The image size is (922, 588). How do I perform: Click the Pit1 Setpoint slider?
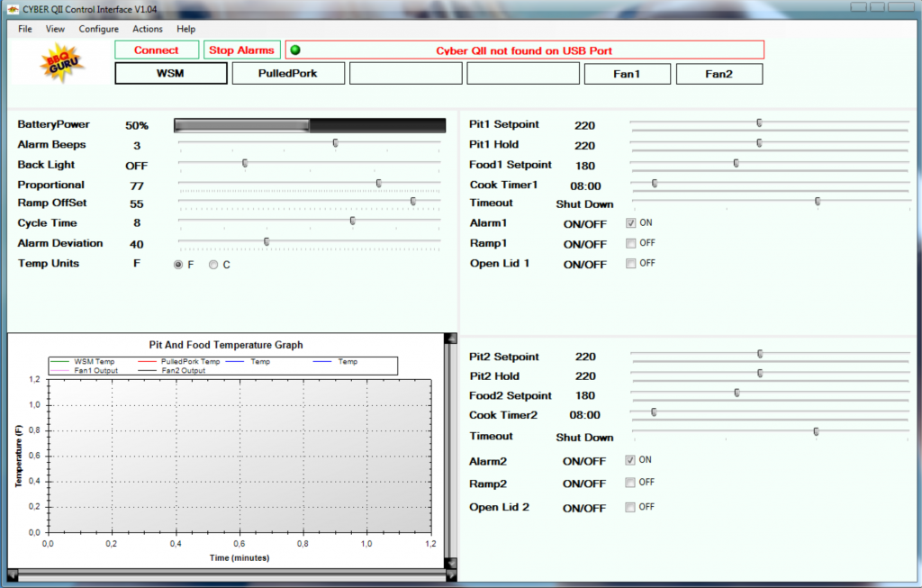(769, 123)
